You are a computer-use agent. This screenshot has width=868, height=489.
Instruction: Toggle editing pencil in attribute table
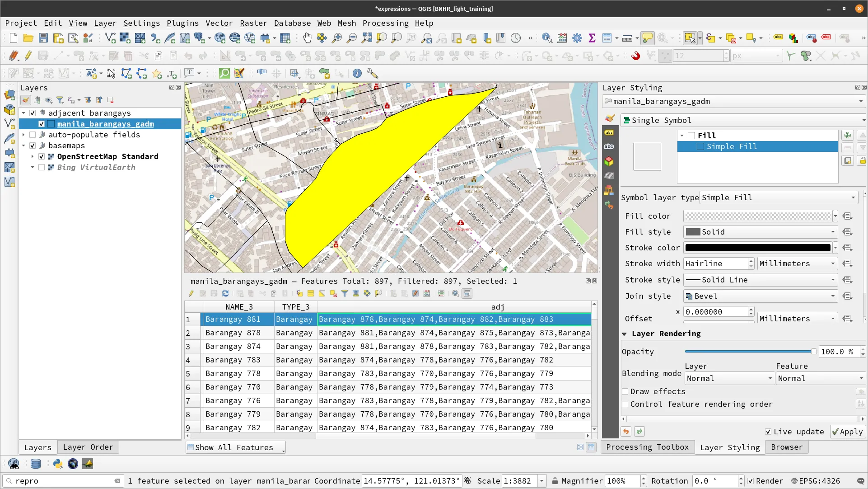click(x=191, y=294)
